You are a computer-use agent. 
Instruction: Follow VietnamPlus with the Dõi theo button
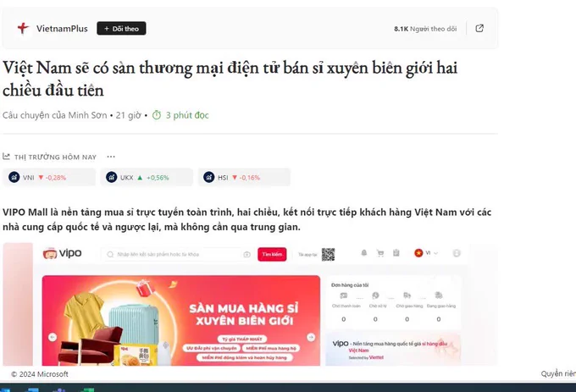tap(121, 29)
